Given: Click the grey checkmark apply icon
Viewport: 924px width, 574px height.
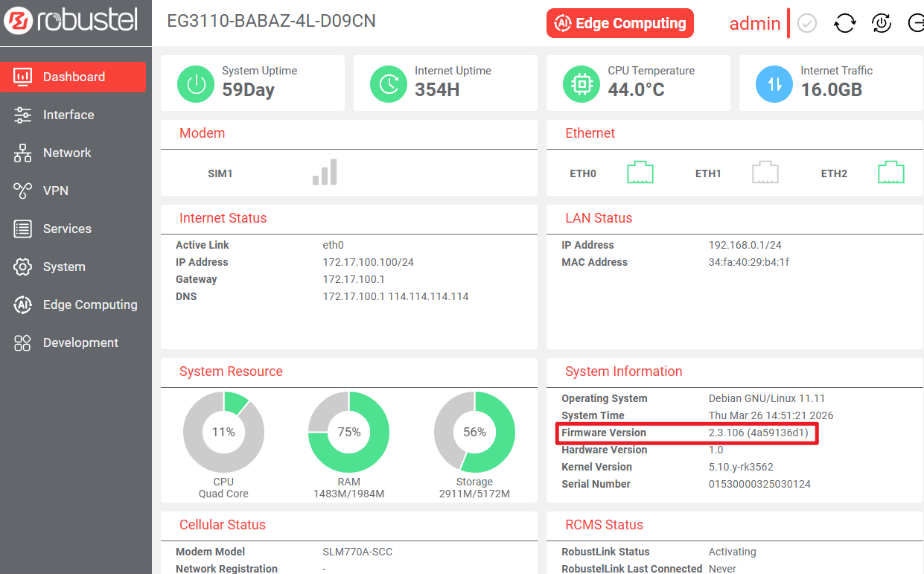Looking at the screenshot, I should click(x=807, y=24).
